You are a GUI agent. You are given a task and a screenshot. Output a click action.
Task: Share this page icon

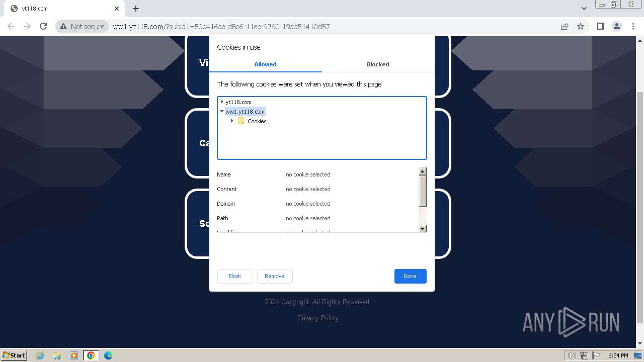[x=565, y=26]
